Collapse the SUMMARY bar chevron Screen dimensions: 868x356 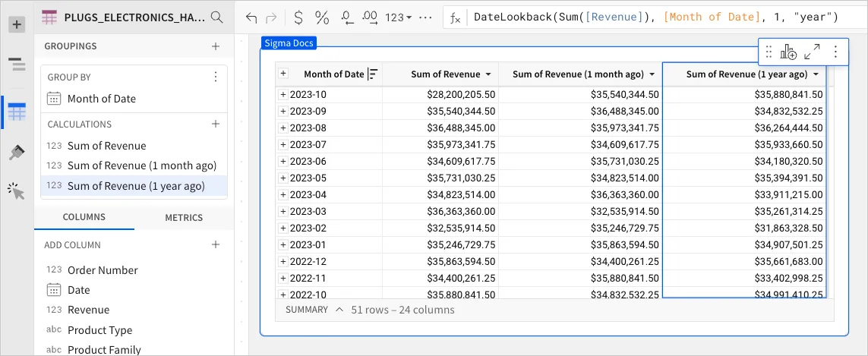(x=339, y=310)
